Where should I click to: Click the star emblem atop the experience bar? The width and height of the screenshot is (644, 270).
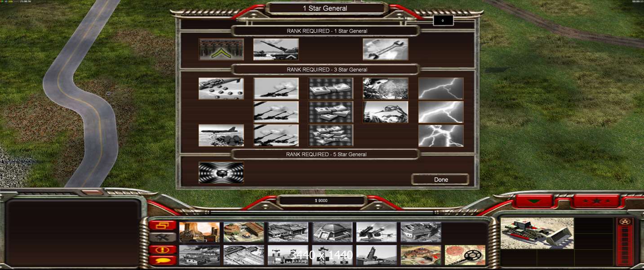point(625,221)
